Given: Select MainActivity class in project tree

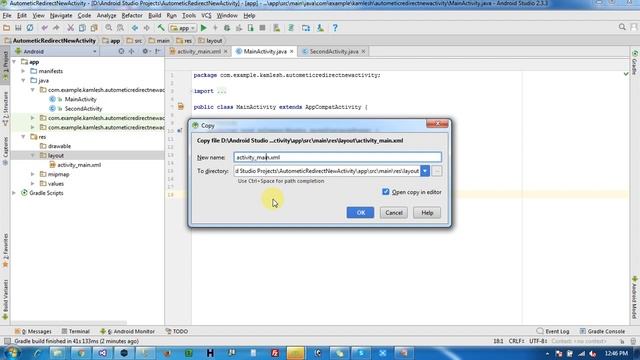Looking at the screenshot, I should pyautogui.click(x=80, y=99).
